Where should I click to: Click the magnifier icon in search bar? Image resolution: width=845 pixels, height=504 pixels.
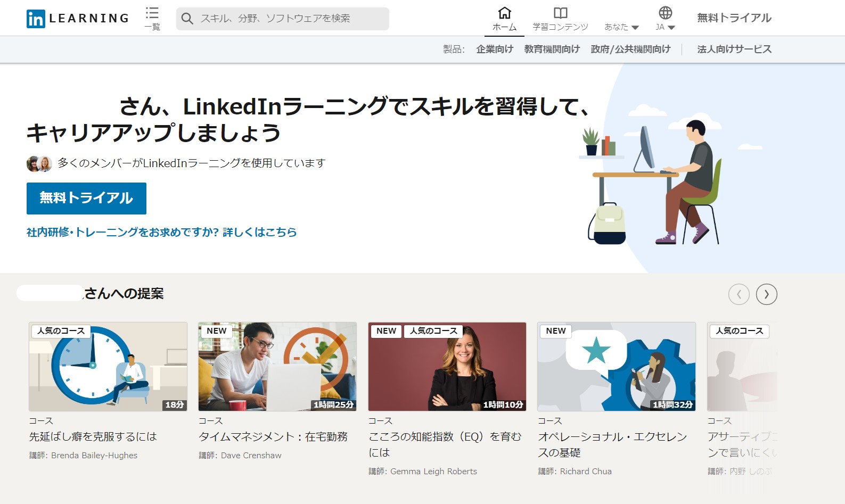tap(187, 19)
